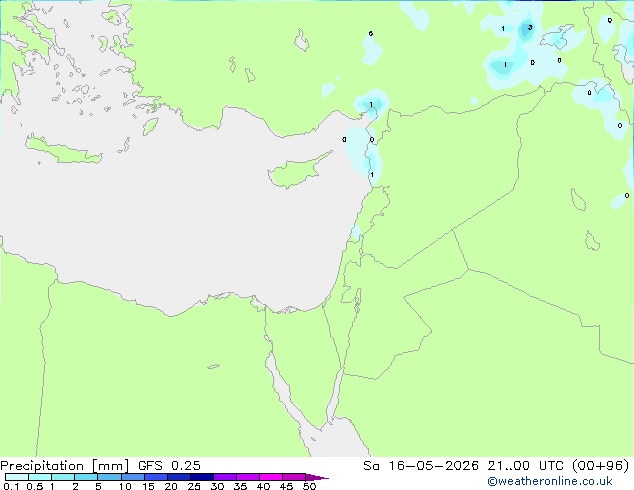Click the legend swatch between 5 and 10
Viewport: 634px width, 490px height.
pyautogui.click(x=109, y=477)
